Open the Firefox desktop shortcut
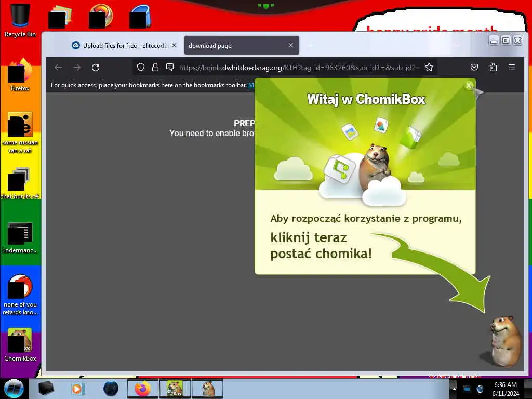 [x=20, y=75]
